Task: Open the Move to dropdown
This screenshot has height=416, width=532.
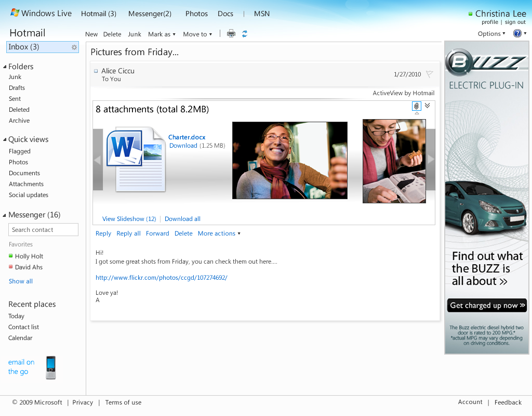Action: click(x=197, y=34)
